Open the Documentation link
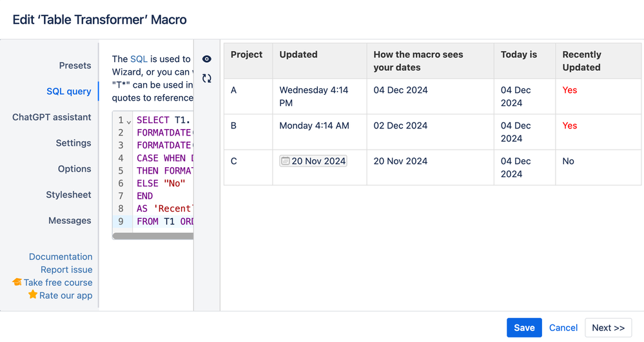The height and width of the screenshot is (342, 644). click(x=61, y=256)
